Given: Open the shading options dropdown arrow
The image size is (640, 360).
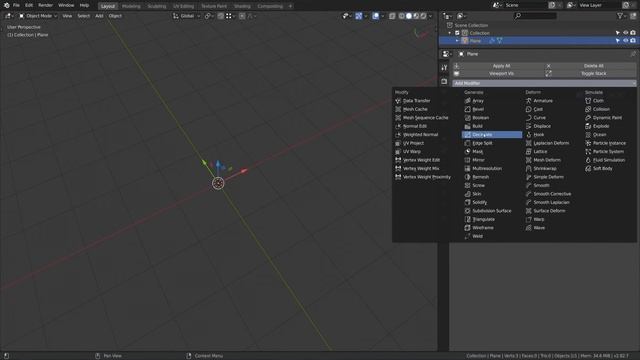Looking at the screenshot, I should (431, 16).
